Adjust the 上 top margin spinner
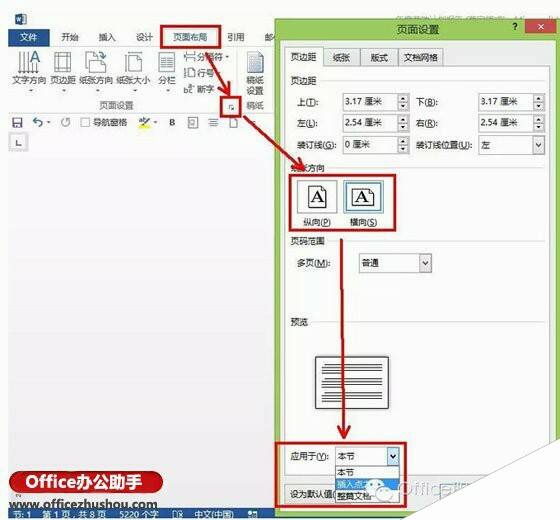560x520 pixels. pyautogui.click(x=403, y=102)
